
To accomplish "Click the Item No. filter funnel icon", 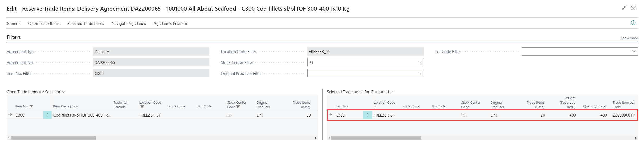I will point(31,106).
